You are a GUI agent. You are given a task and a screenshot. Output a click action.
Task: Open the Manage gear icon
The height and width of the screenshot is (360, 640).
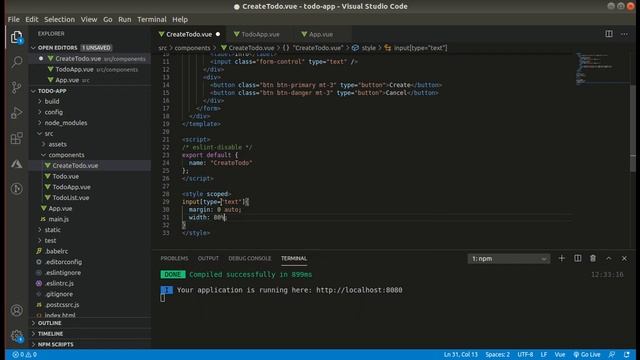(x=16, y=336)
